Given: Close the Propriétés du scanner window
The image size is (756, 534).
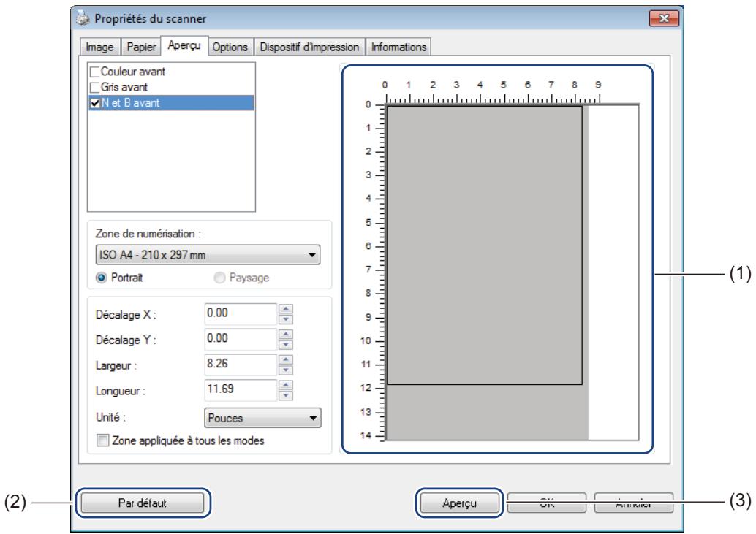Looking at the screenshot, I should coord(664,18).
